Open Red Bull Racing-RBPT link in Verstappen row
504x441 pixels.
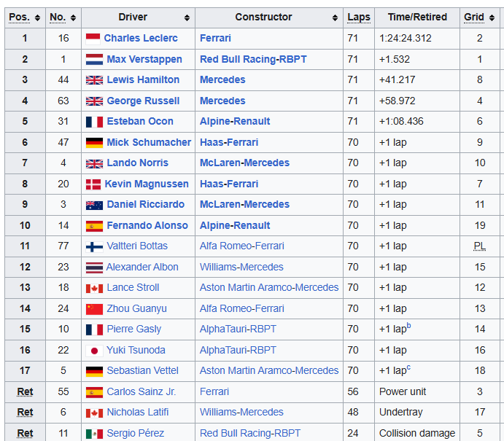[x=253, y=60]
